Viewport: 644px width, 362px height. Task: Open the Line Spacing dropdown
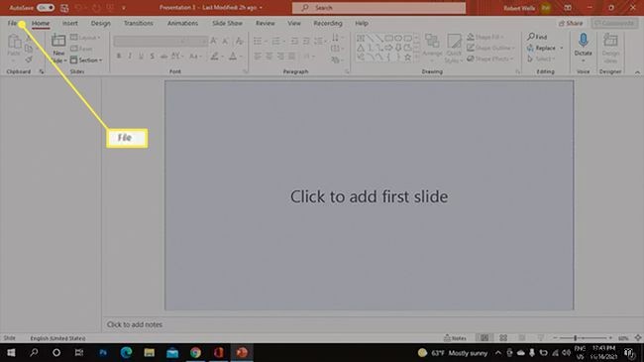click(x=319, y=41)
